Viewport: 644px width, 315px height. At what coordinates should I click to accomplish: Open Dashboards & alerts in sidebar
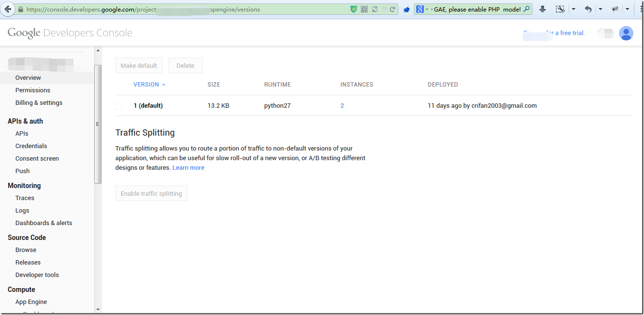(x=44, y=223)
